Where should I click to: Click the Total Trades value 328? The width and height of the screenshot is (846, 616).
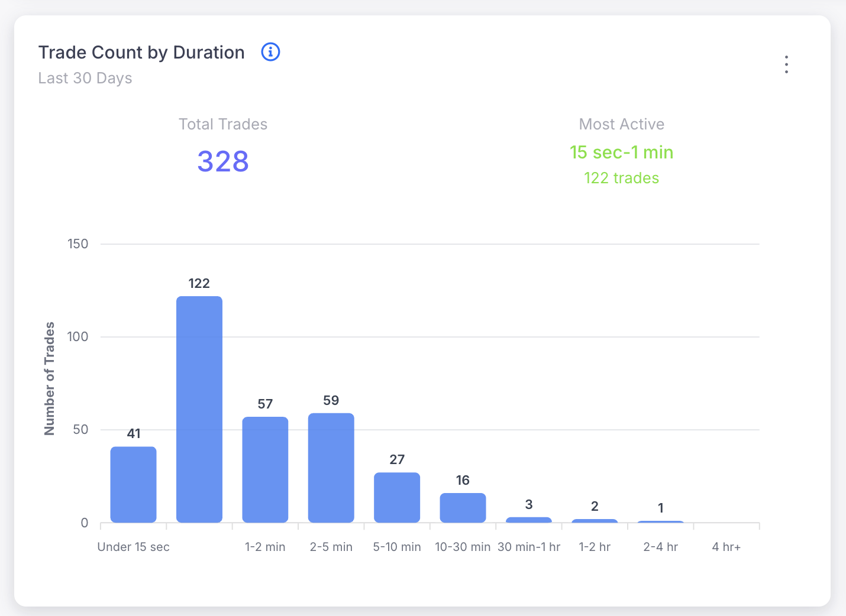tap(223, 161)
